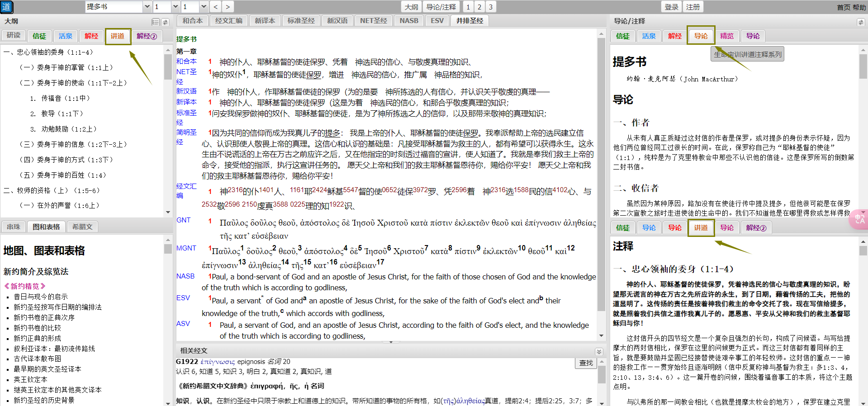The width and height of the screenshot is (868, 406).
Task: Switch to the 经文汇编 tab
Action: pyautogui.click(x=229, y=21)
